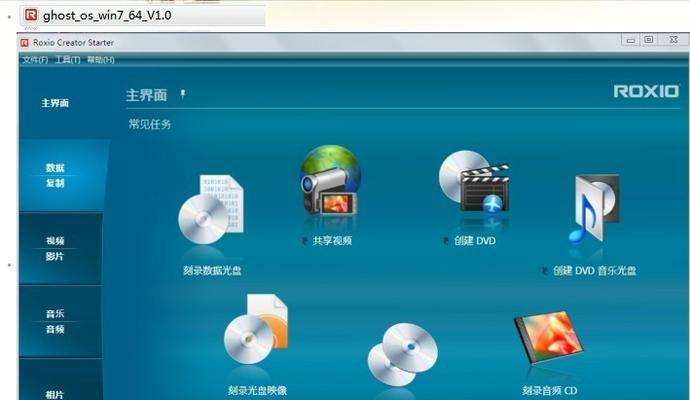
Task: Click the pin icon next to 主界面 heading
Action: (183, 94)
